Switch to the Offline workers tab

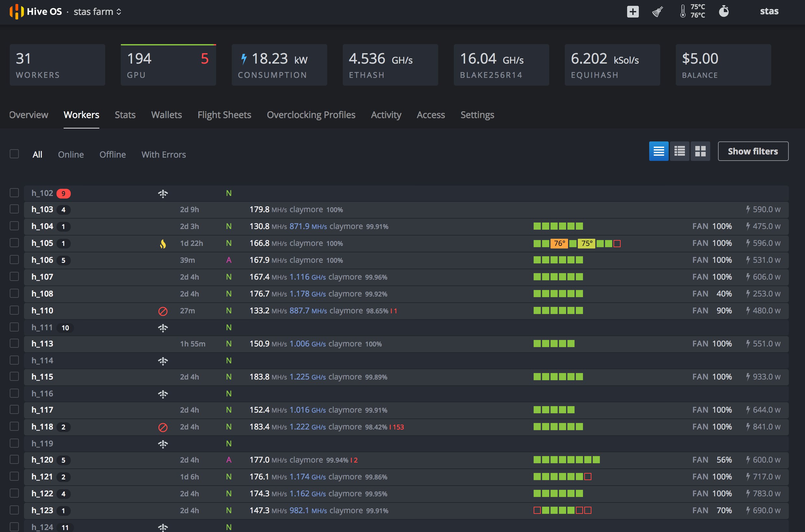pyautogui.click(x=112, y=154)
